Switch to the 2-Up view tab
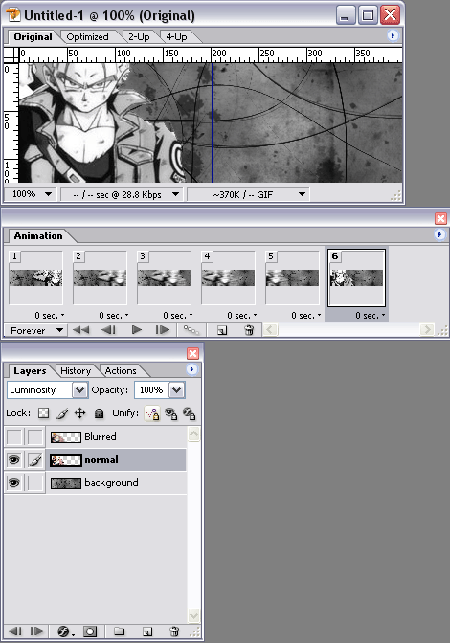This screenshot has height=643, width=450. click(139, 37)
